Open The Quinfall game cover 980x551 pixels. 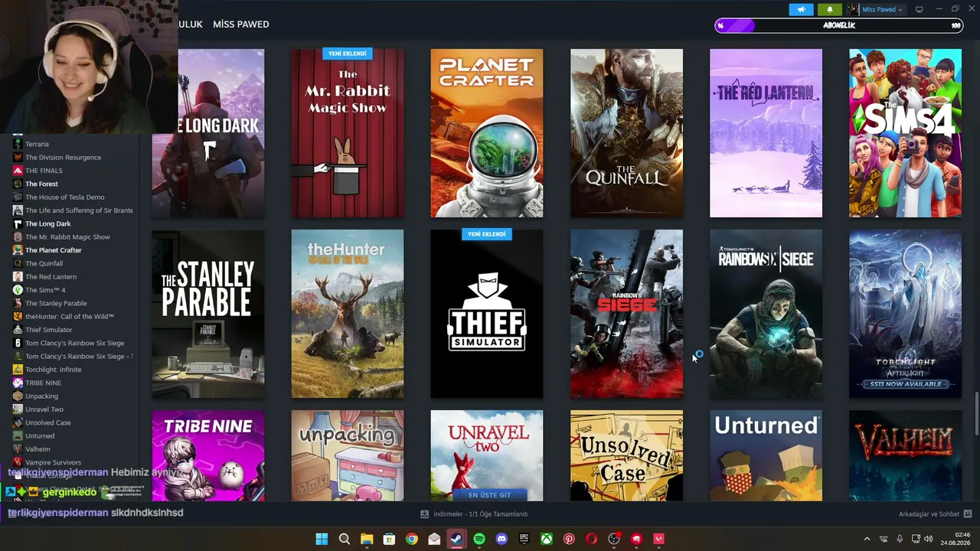coord(626,133)
